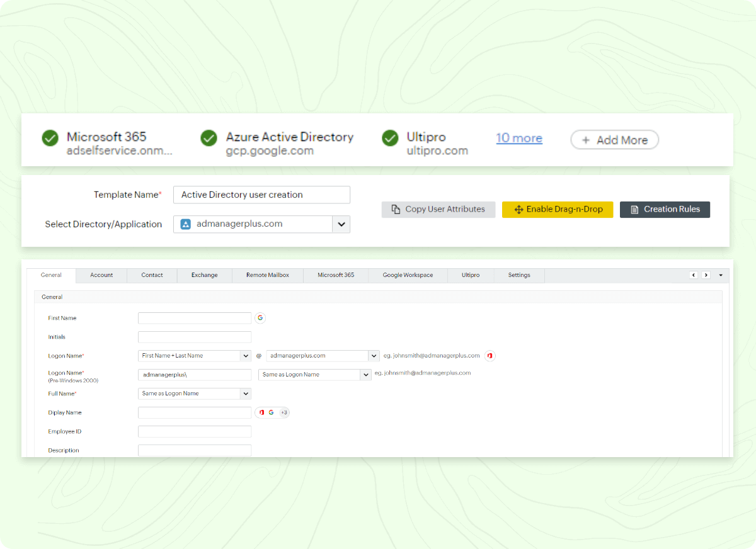756x549 pixels.
Task: Click the green checkmark beside Azure Active Directory
Action: 209,138
